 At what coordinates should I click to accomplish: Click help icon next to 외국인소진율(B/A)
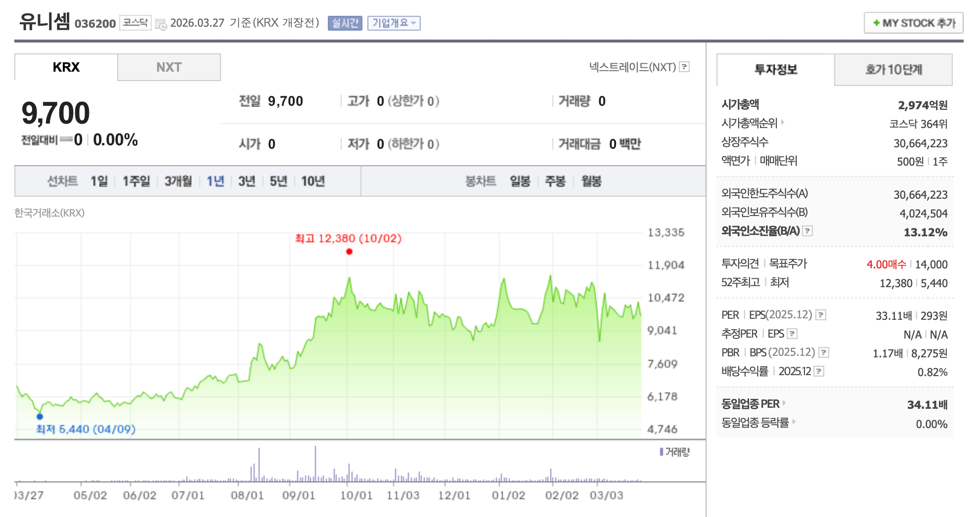[x=807, y=231]
